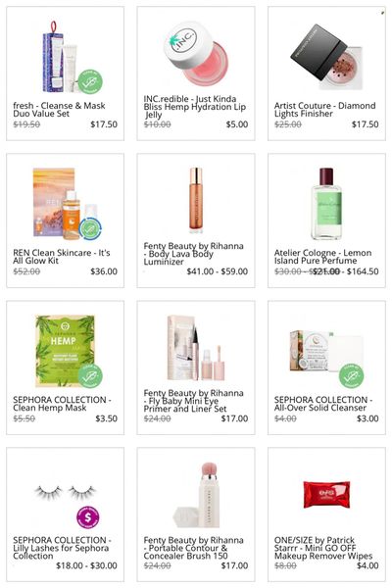392x588 pixels.
Task: Click the clean badge on All-Over Solid Cleanser
Action: point(351,375)
